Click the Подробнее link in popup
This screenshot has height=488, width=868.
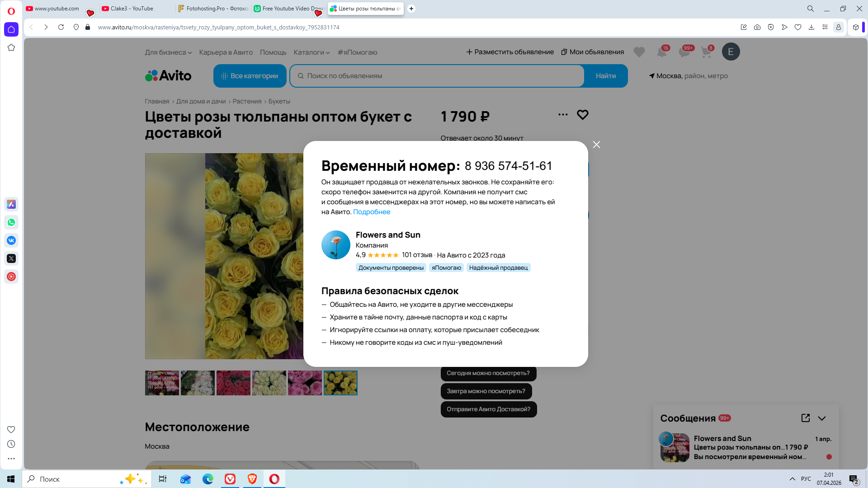tap(371, 212)
